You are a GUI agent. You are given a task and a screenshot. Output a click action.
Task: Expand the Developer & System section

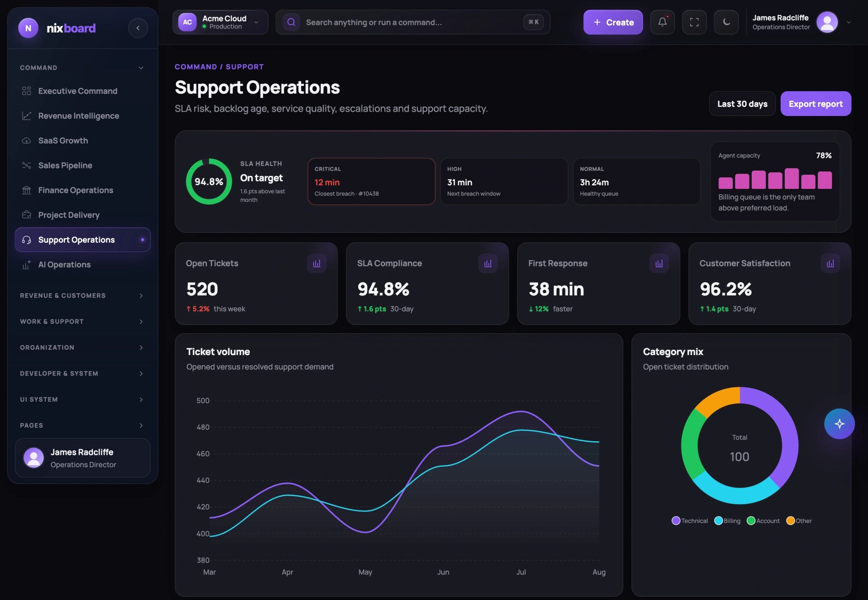coord(82,374)
